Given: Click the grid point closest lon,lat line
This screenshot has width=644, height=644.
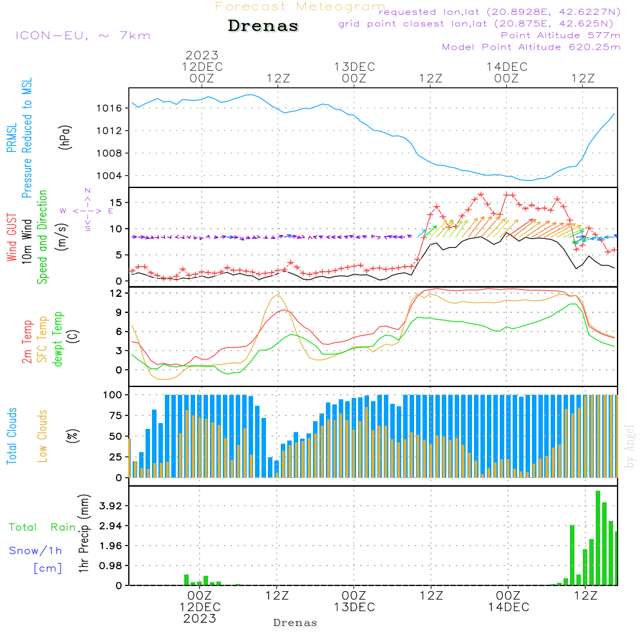Looking at the screenshot, I should pyautogui.click(x=476, y=24).
